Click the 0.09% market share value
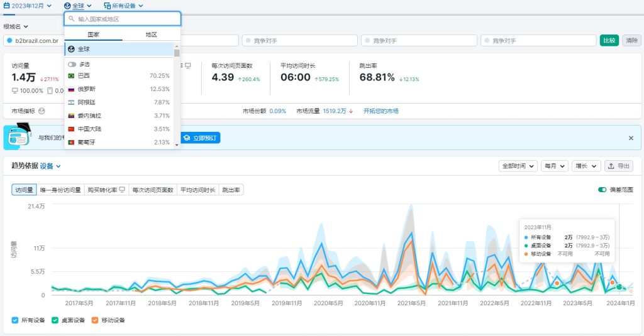The image size is (644, 336). (x=277, y=111)
